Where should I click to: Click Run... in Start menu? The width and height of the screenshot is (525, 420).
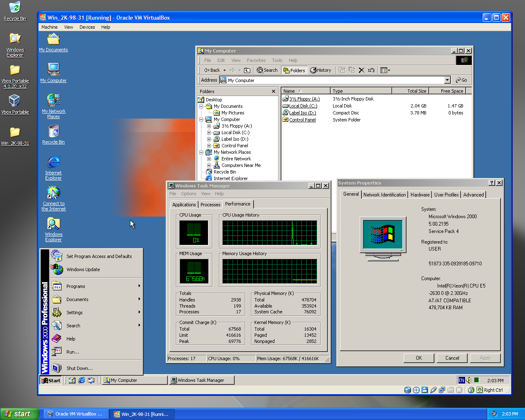(96, 352)
